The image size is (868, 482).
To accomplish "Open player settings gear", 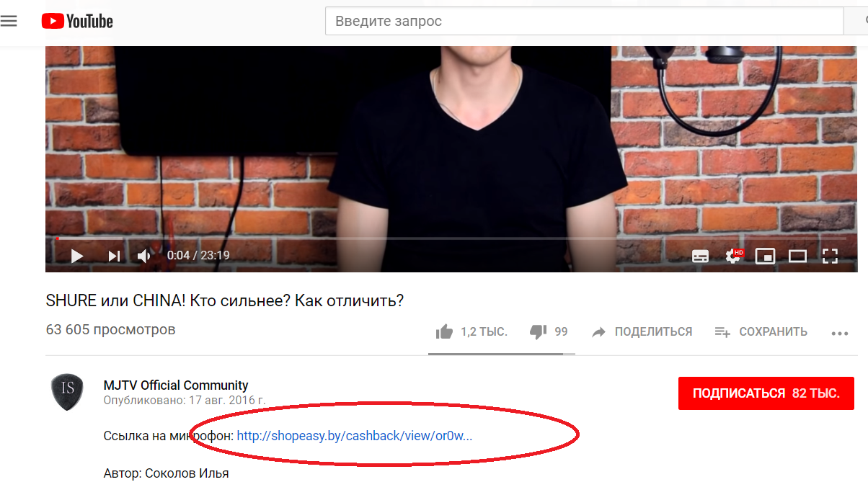I will pos(734,255).
